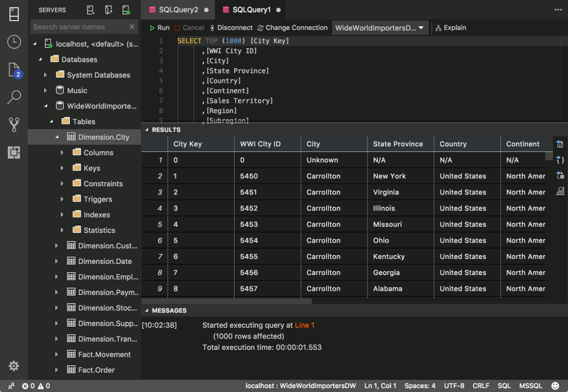Click the Save as CSV results icon
This screenshot has height=392, width=568.
pos(559,144)
